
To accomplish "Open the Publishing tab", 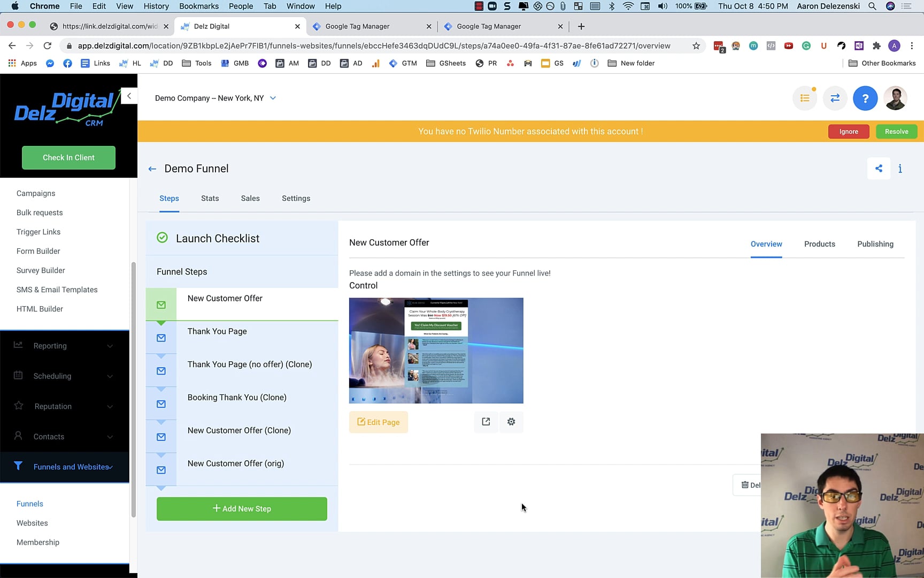I will [875, 244].
